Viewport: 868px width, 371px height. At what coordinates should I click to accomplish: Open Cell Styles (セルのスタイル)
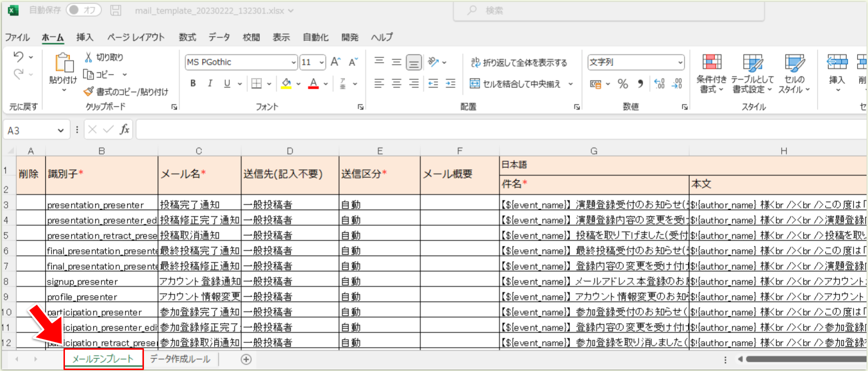(794, 74)
